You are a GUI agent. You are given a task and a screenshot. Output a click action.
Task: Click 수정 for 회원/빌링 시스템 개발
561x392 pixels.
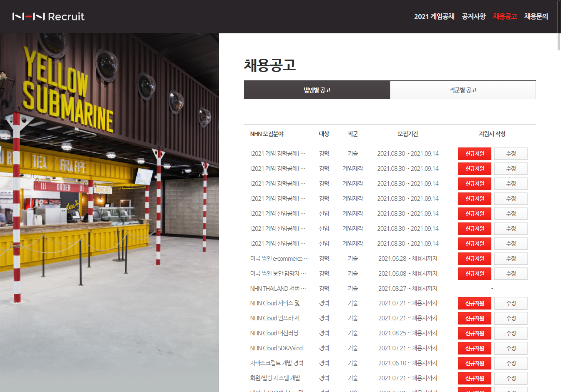[511, 378]
